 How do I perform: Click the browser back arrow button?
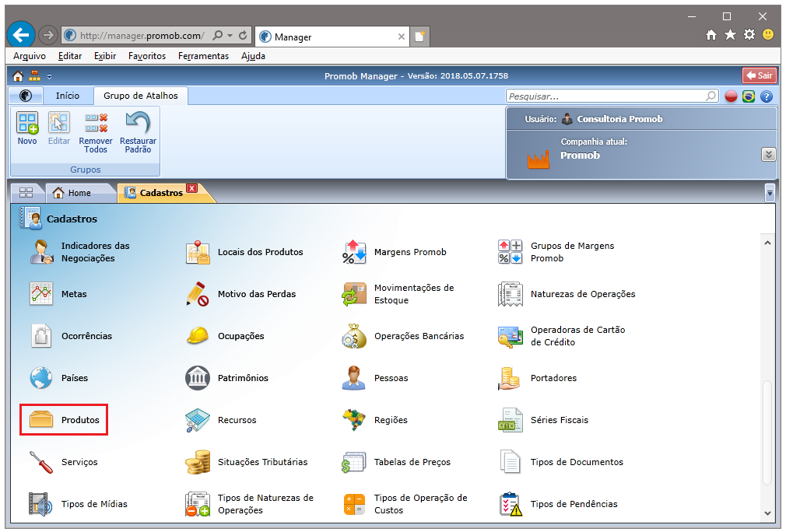[20, 35]
